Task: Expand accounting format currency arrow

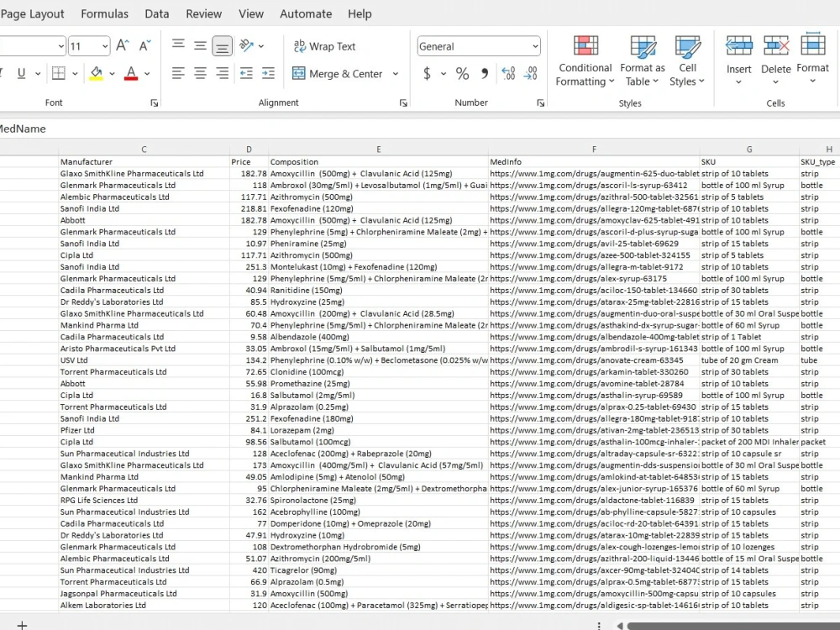Action: 444,73
